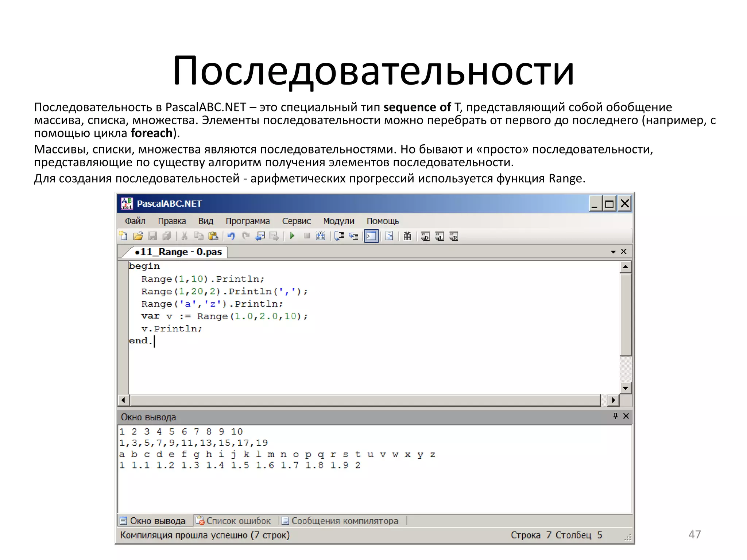
Task: Click the window resize grip in status bar
Action: 628,537
